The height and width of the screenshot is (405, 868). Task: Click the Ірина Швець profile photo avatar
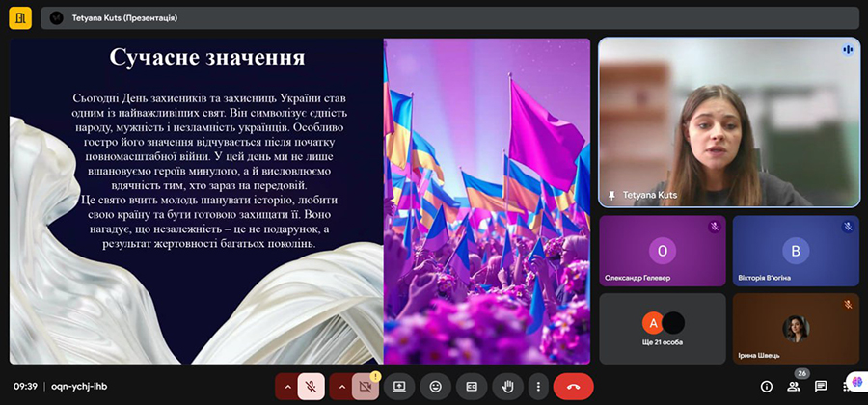click(x=796, y=329)
